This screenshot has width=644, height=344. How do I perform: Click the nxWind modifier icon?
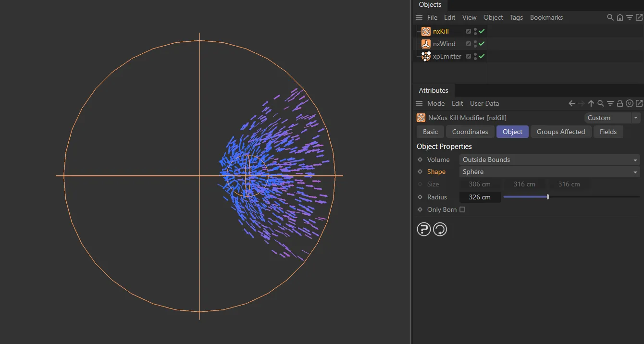pos(426,44)
